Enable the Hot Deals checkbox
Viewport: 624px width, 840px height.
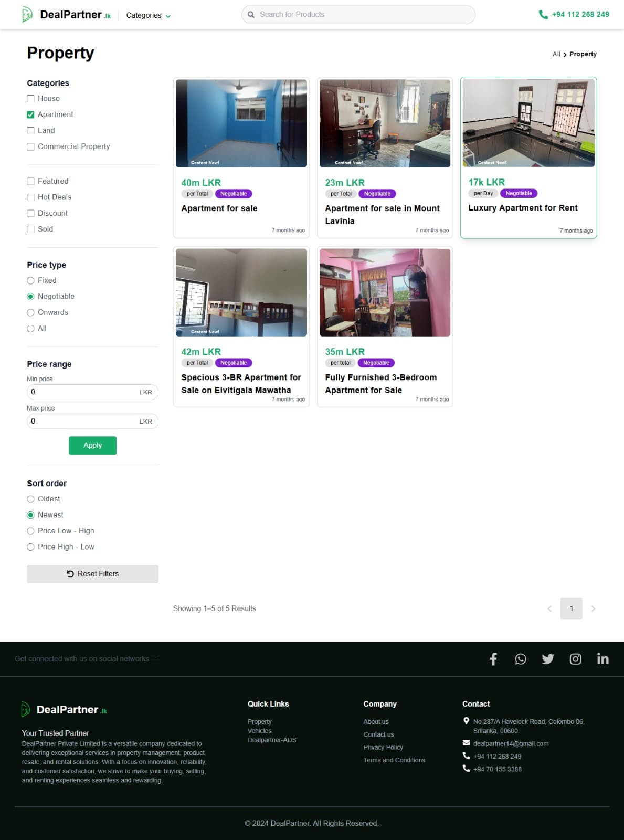pyautogui.click(x=30, y=197)
